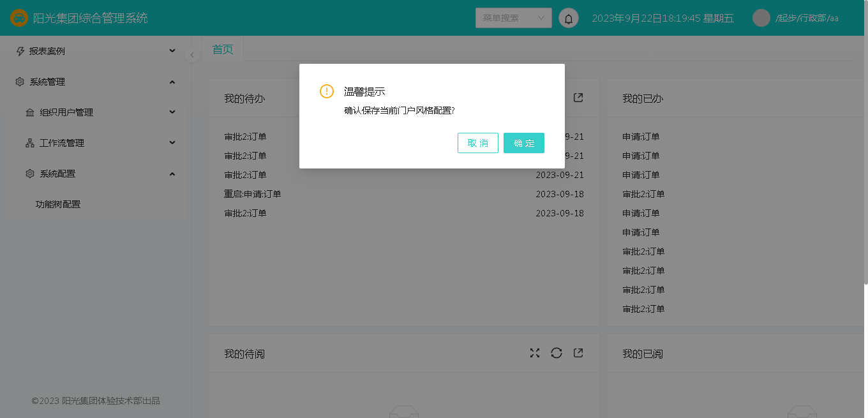
Task: Open the 重启:申请:订单 todo item
Action: click(253, 194)
